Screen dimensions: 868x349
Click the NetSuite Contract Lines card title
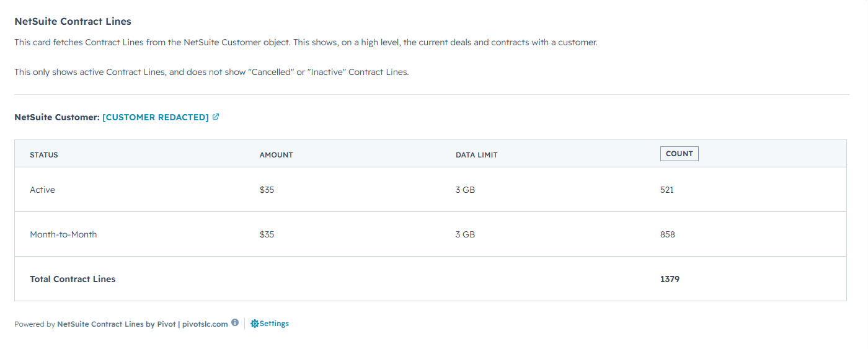[73, 22]
